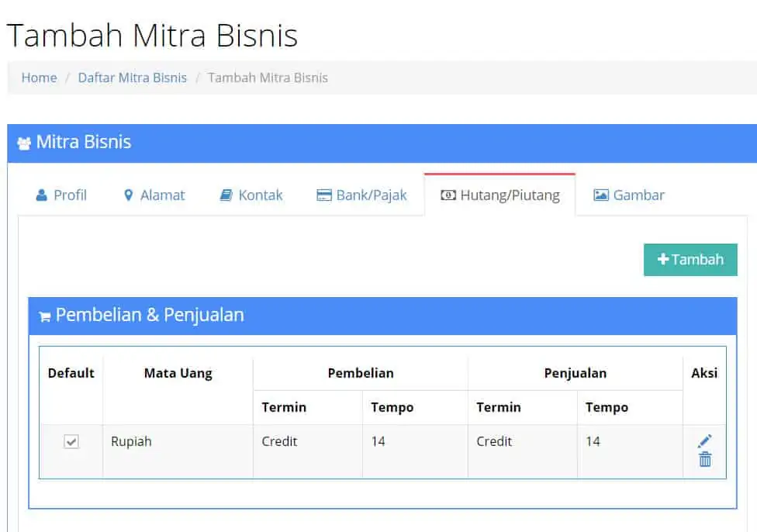The height and width of the screenshot is (532, 757).
Task: Toggle the Default checkbox for Rupiah
Action: coord(71,441)
